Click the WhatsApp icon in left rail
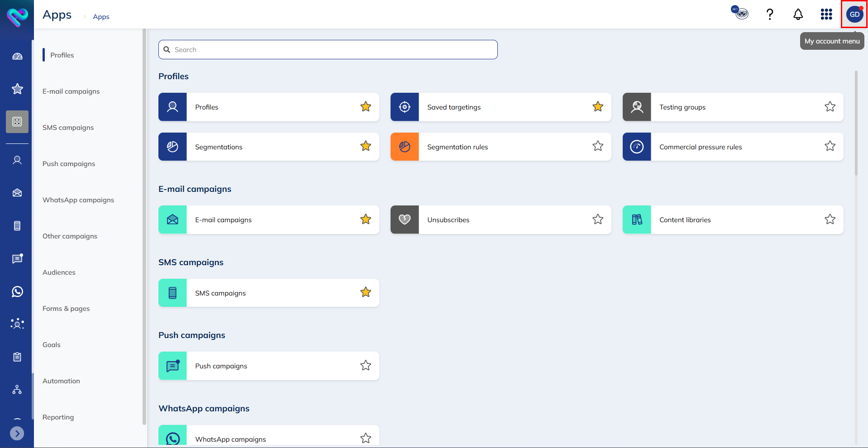 tap(17, 292)
